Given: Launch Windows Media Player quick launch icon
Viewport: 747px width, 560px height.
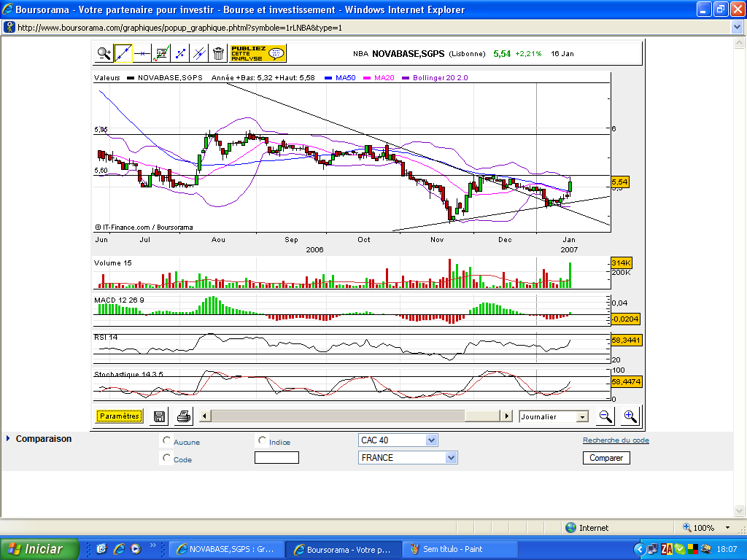Looking at the screenshot, I should 136,549.
